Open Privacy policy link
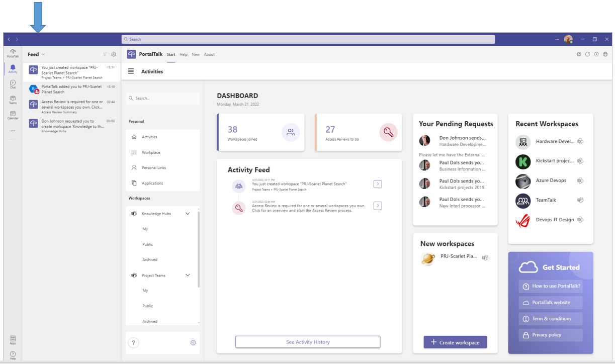This screenshot has width=615, height=364. pyautogui.click(x=551, y=335)
